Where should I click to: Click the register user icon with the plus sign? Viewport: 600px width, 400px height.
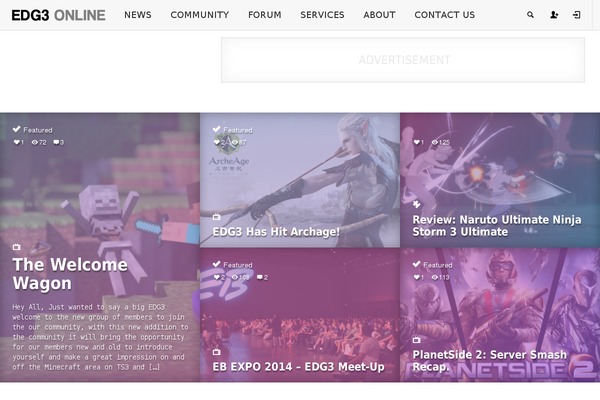554,15
